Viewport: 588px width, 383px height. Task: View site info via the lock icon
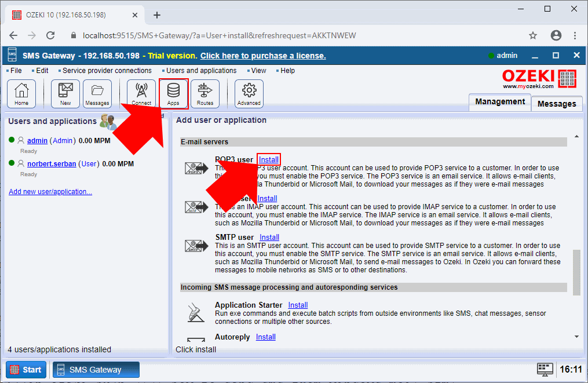tap(74, 36)
